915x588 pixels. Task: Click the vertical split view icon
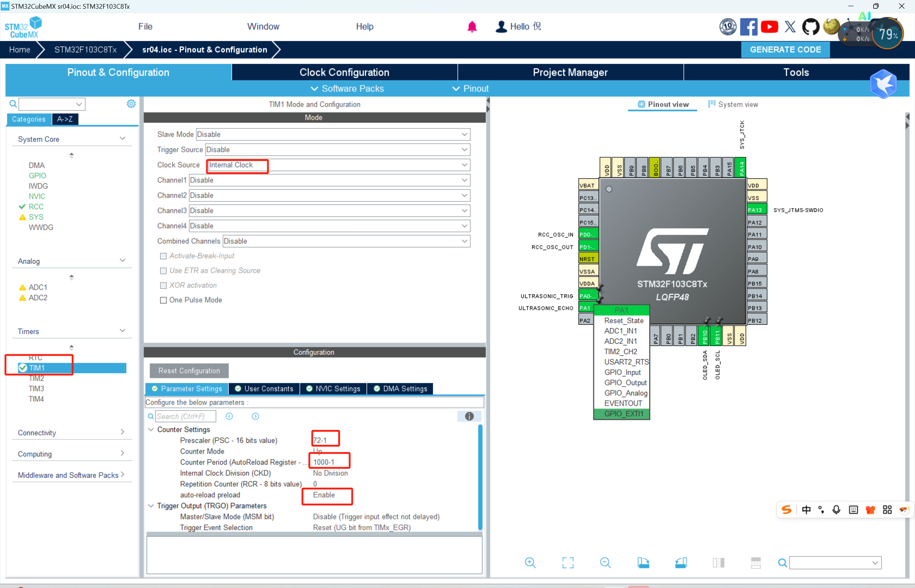pos(718,563)
